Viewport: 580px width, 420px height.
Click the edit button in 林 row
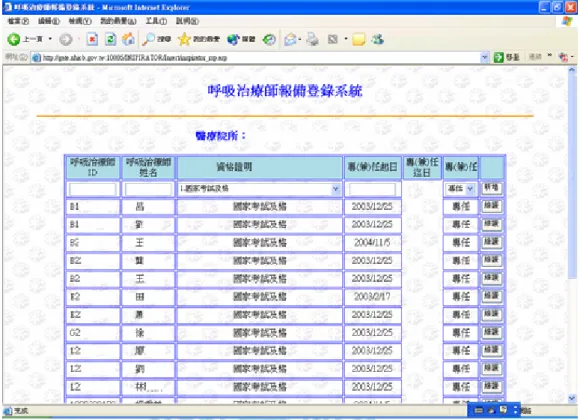(492, 387)
